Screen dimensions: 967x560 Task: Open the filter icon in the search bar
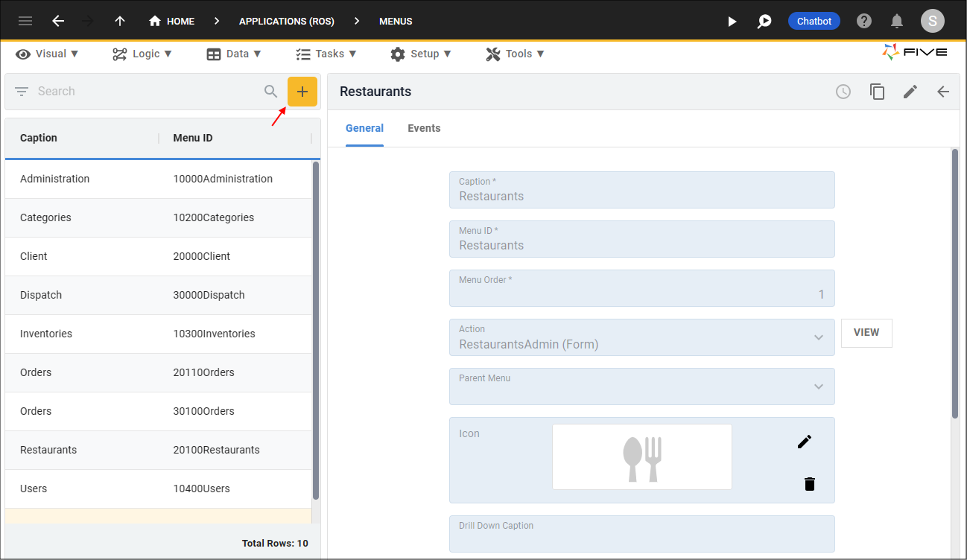[x=22, y=92]
